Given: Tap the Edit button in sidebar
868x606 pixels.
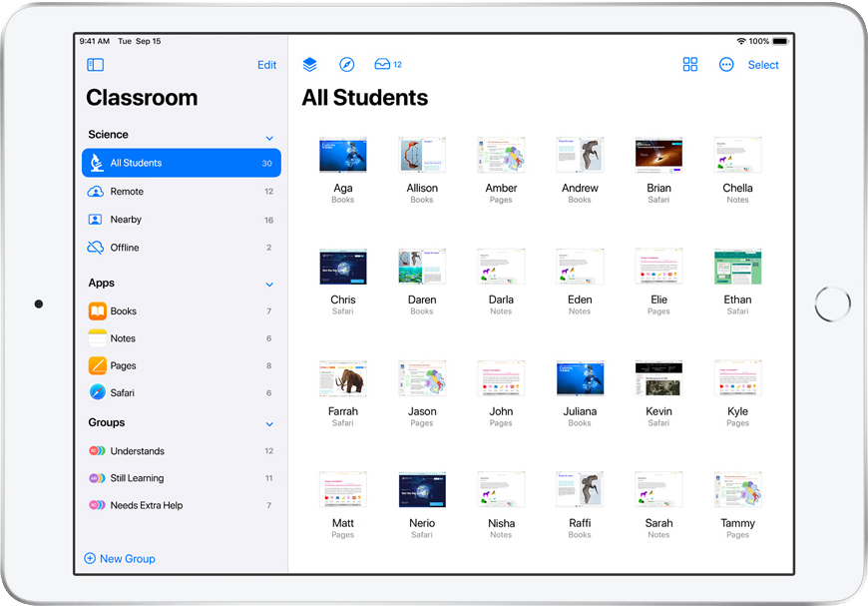Looking at the screenshot, I should pyautogui.click(x=266, y=65).
